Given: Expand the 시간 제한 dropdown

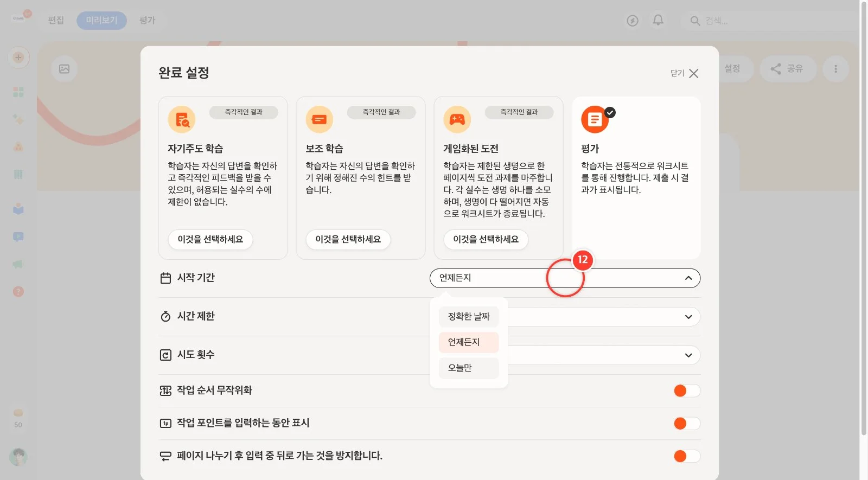Looking at the screenshot, I should [x=688, y=317].
